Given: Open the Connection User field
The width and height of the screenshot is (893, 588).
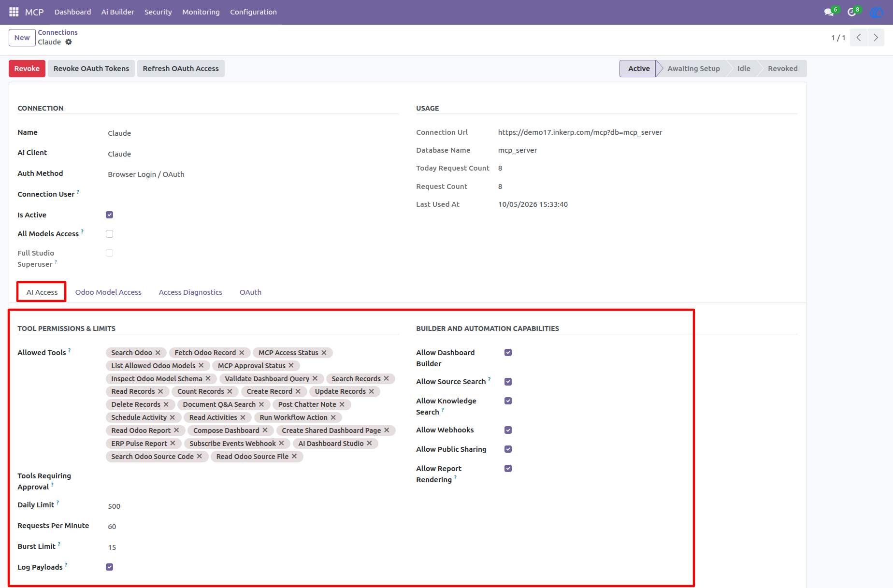Looking at the screenshot, I should [x=252, y=195].
